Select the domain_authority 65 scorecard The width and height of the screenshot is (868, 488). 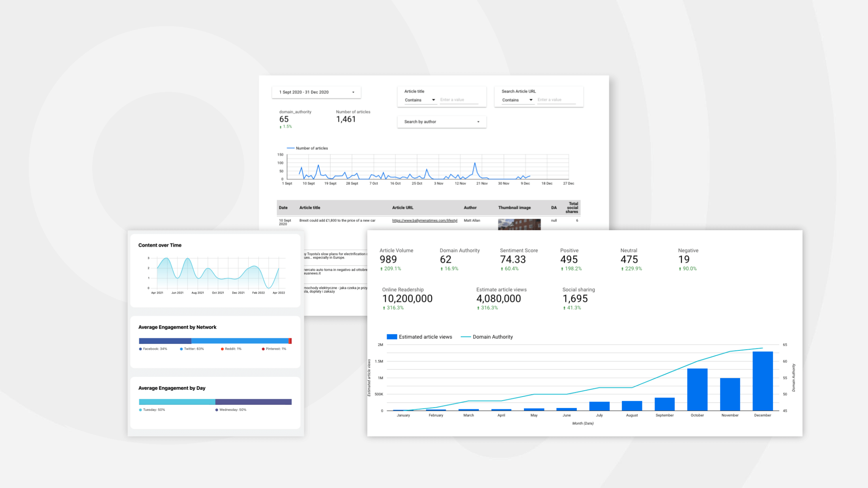(x=295, y=119)
